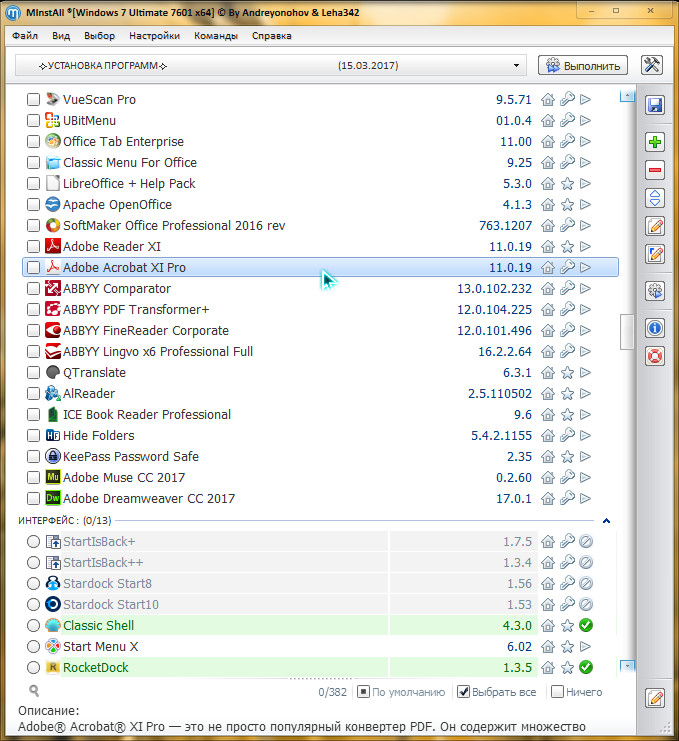Check the VueScan Pro checkbox

tap(33, 100)
